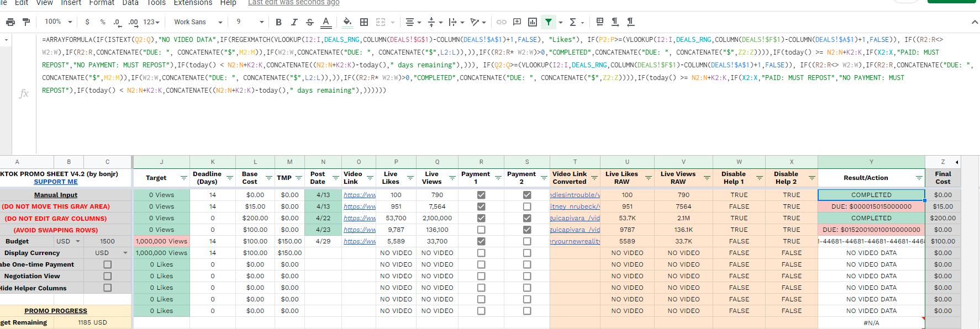The width and height of the screenshot is (980, 329).
Task: Open the SUPPORT ME link
Action: 56,182
